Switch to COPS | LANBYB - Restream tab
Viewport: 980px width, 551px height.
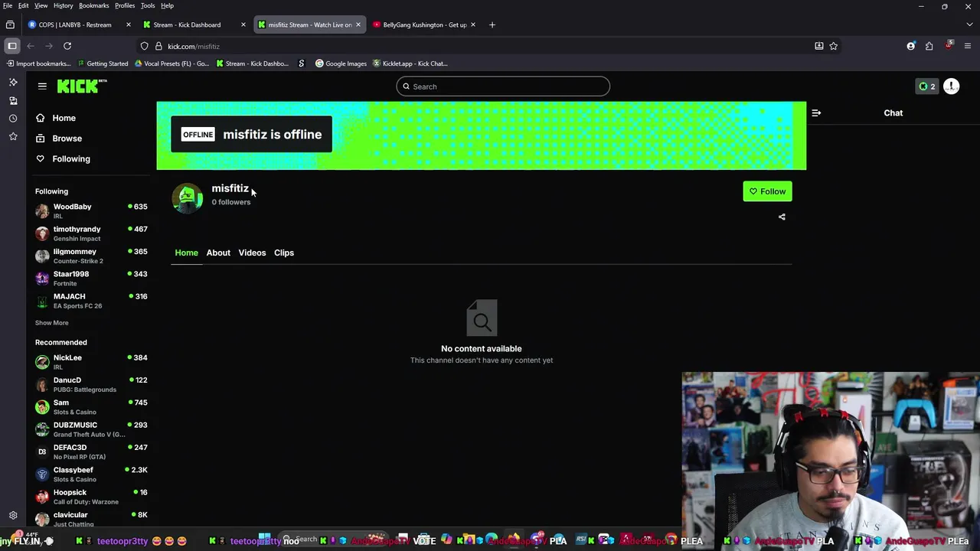tap(74, 24)
